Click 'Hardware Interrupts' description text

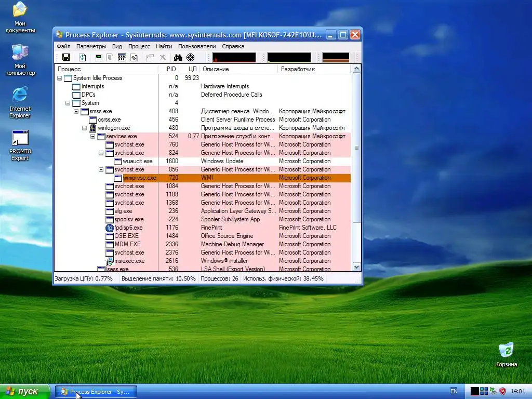click(x=225, y=87)
